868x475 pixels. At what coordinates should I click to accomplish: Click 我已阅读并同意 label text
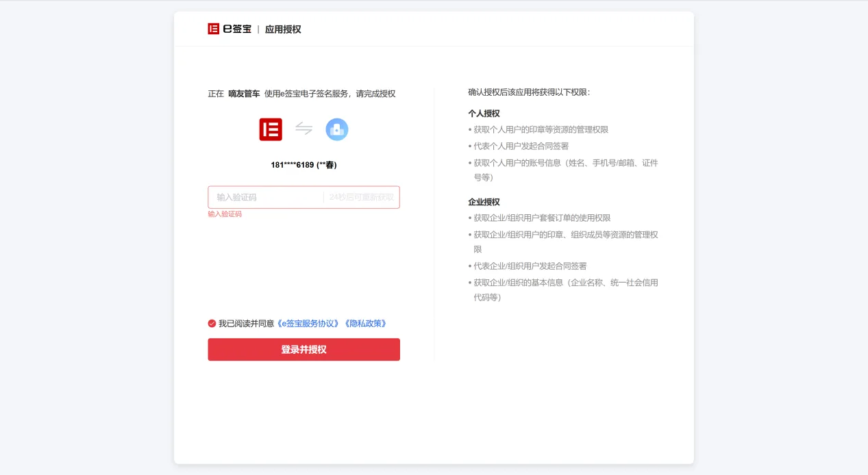[x=246, y=324]
